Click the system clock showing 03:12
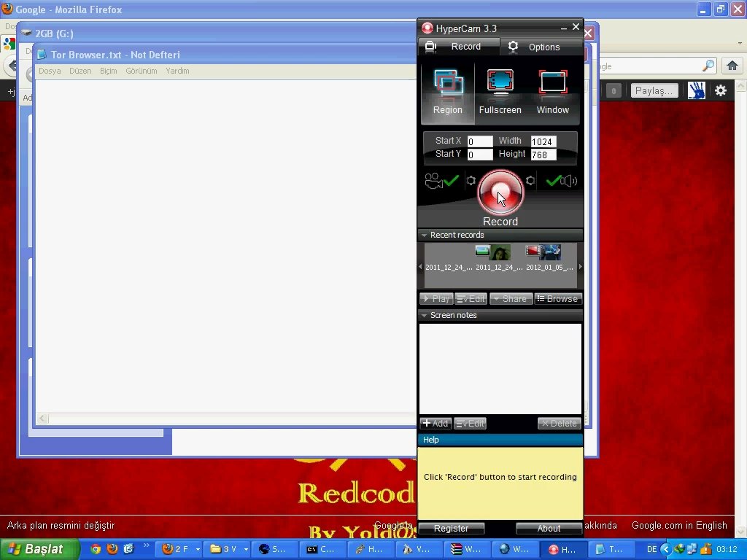 [x=727, y=550]
